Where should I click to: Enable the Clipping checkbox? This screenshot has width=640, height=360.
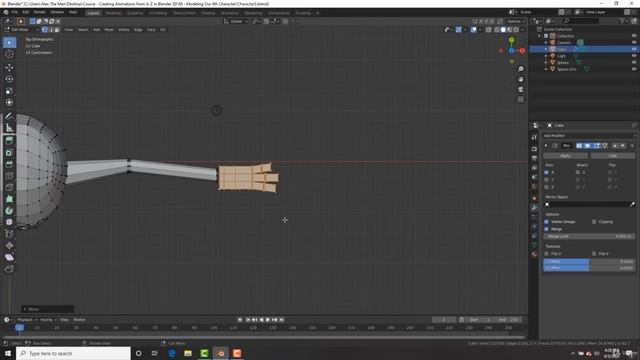[x=594, y=222]
